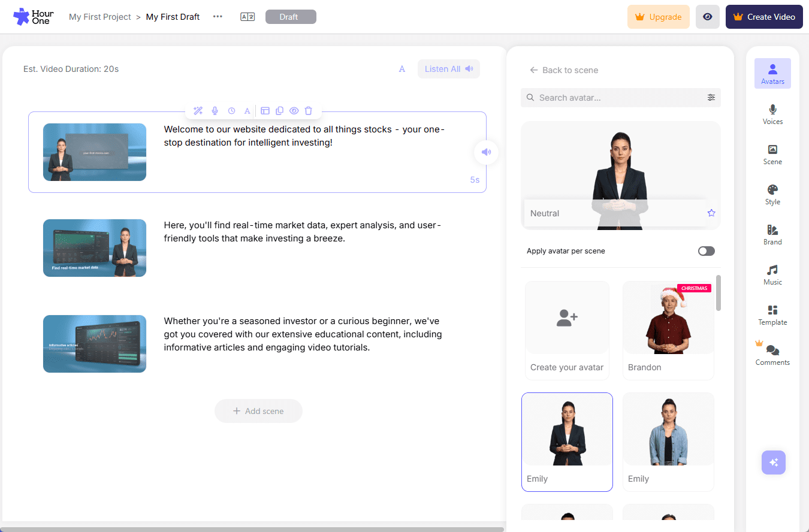Click My First Draft title

coord(173,17)
